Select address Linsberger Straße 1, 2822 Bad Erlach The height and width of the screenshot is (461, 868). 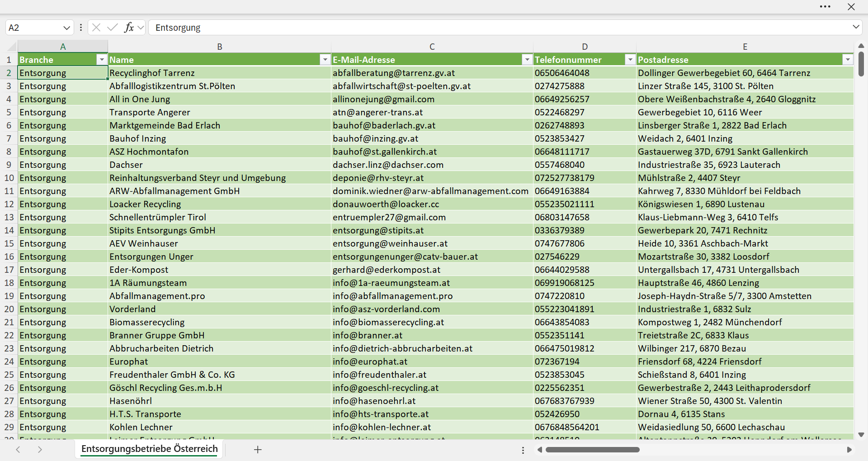tap(745, 125)
